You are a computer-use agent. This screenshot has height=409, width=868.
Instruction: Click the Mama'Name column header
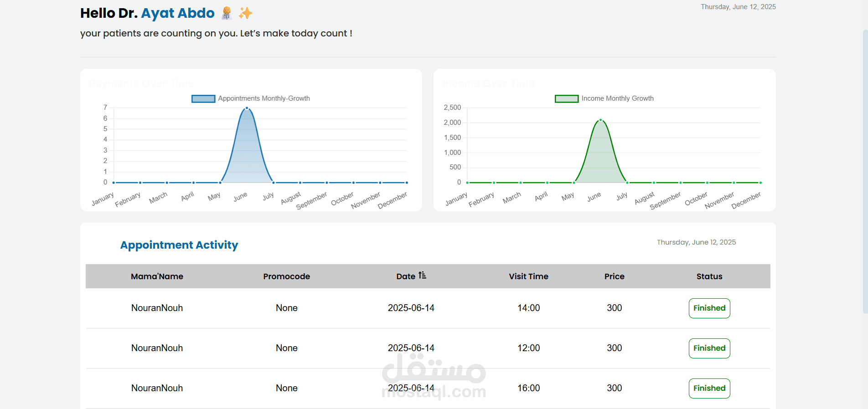coord(157,276)
